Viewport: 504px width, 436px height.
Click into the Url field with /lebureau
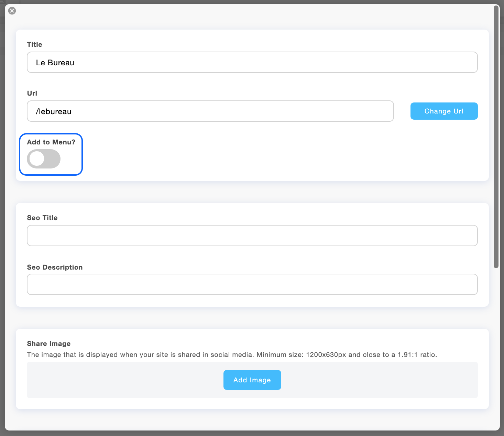coord(210,111)
